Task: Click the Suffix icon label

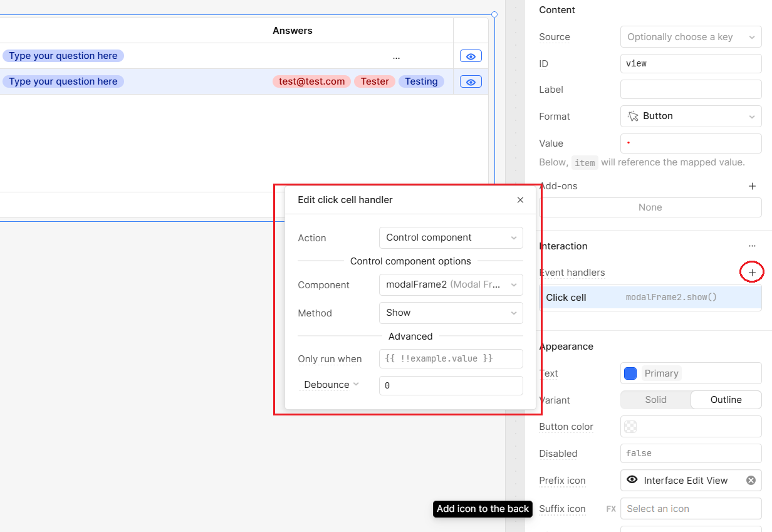Action: tap(562, 509)
